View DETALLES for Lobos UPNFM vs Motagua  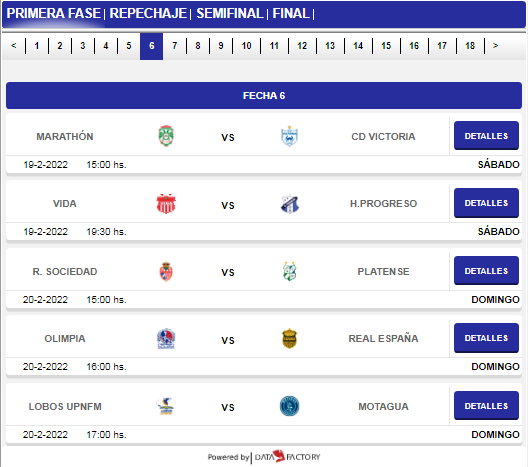[x=486, y=406]
